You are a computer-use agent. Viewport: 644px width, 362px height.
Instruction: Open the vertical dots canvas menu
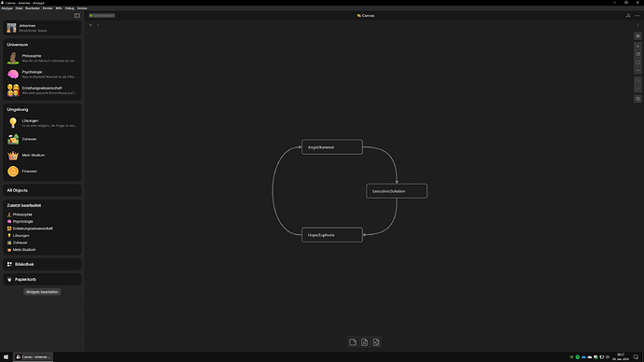pos(637,25)
